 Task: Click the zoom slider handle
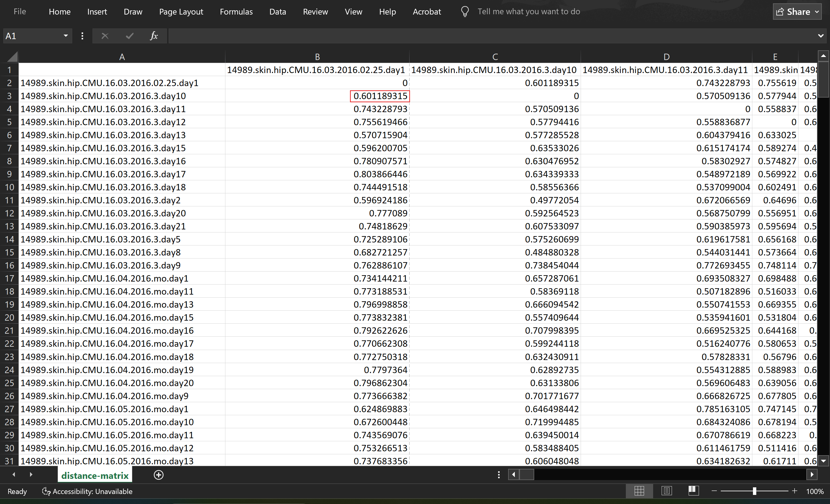(754, 491)
